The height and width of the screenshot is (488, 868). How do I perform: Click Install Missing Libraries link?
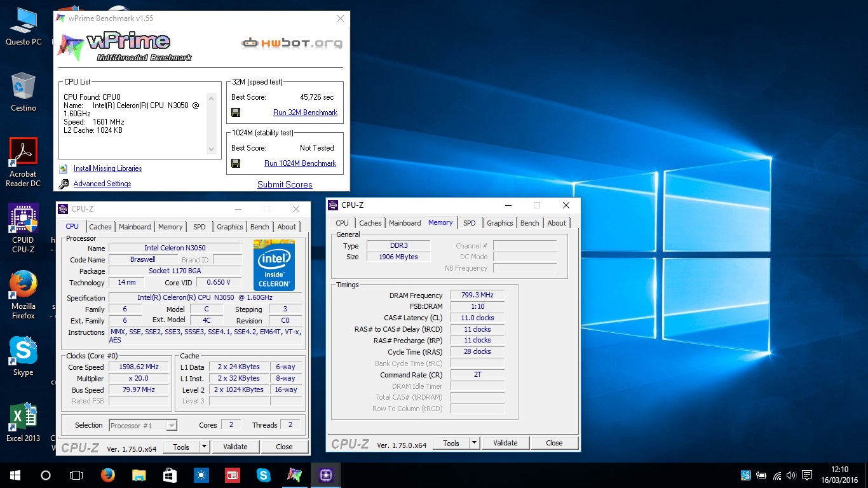[107, 168]
